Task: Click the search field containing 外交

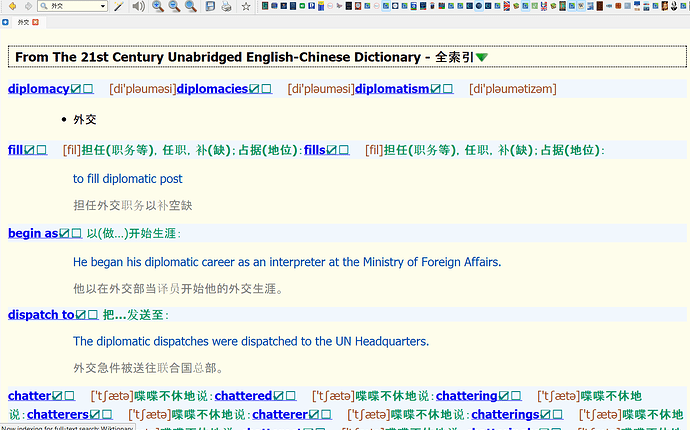Action: (73, 6)
